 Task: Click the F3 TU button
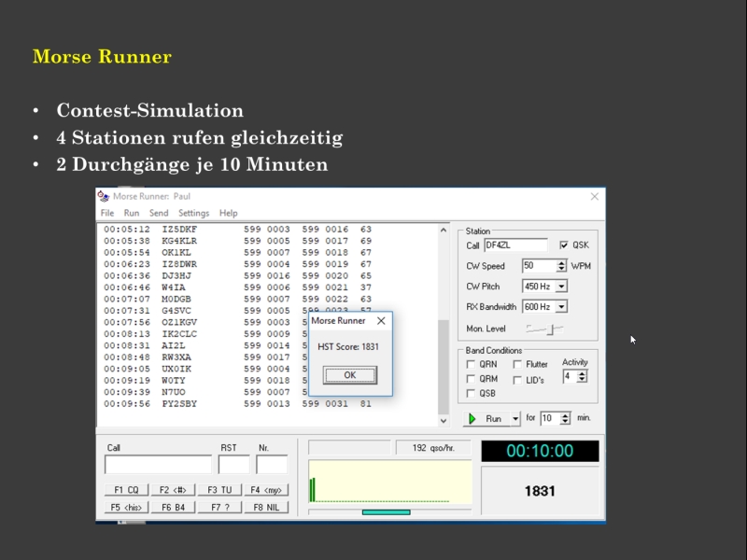coord(219,490)
